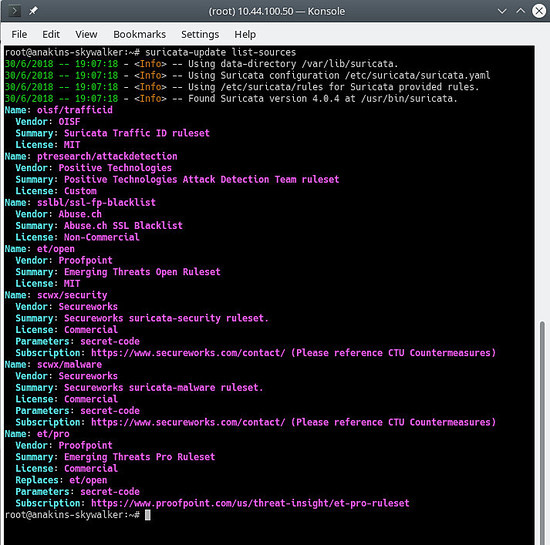Click the maximize chevron in title bar
Image resolution: width=550 pixels, height=545 pixels.
[521, 11]
